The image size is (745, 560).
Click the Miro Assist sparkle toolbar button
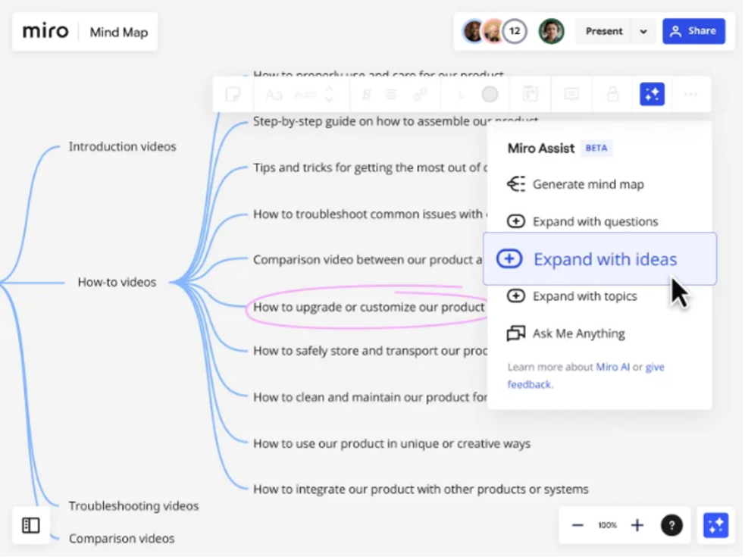(652, 94)
